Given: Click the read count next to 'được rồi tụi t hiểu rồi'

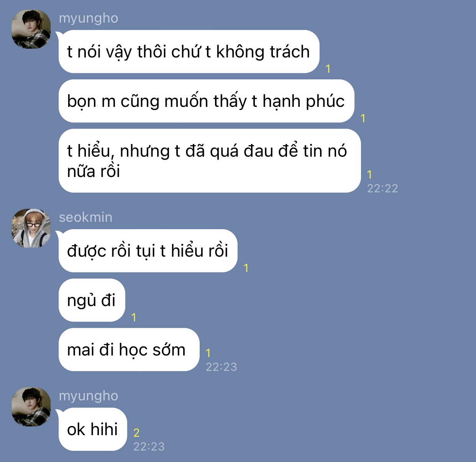Looking at the screenshot, I should point(246,268).
